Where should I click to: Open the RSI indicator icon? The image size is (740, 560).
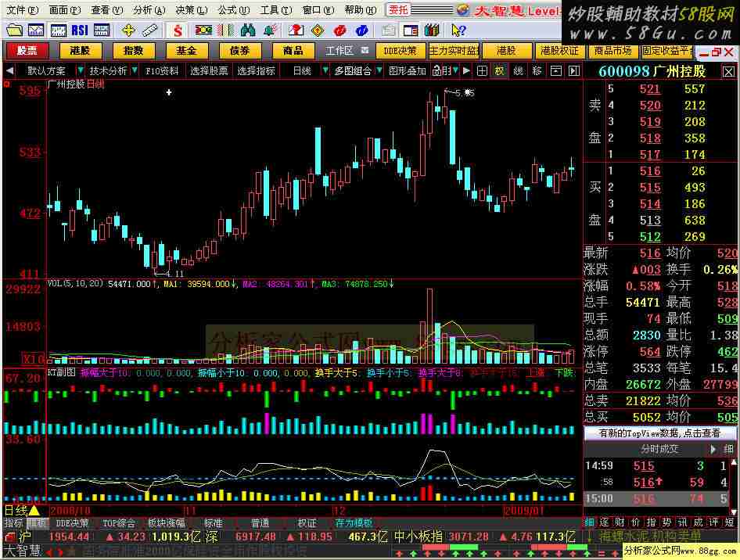tap(81, 31)
